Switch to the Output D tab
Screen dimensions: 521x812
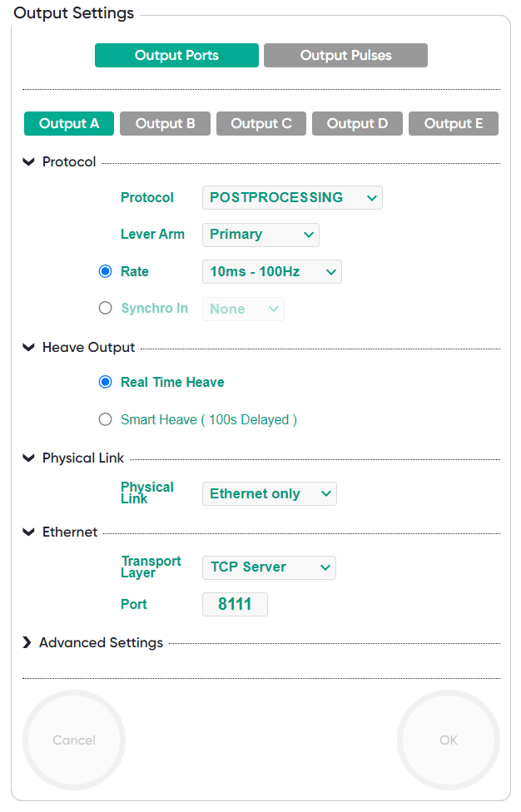pos(357,124)
